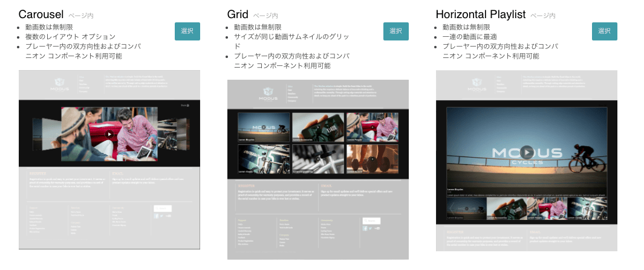
Task: Open the bottom-left bike frame thumbnail in Grid
Action: tap(264, 159)
